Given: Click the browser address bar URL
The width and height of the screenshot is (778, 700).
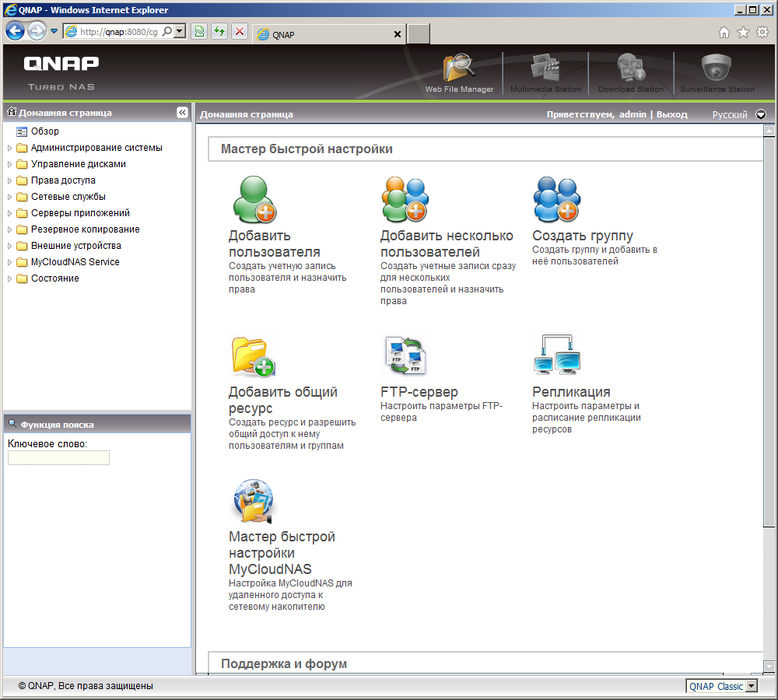Looking at the screenshot, I should 118,32.
